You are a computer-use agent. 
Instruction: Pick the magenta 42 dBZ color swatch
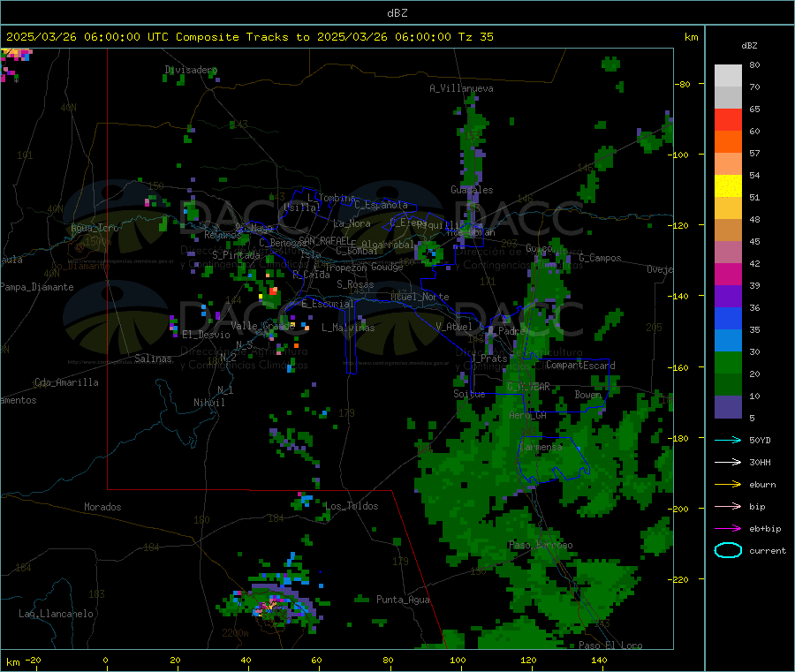coord(728,274)
